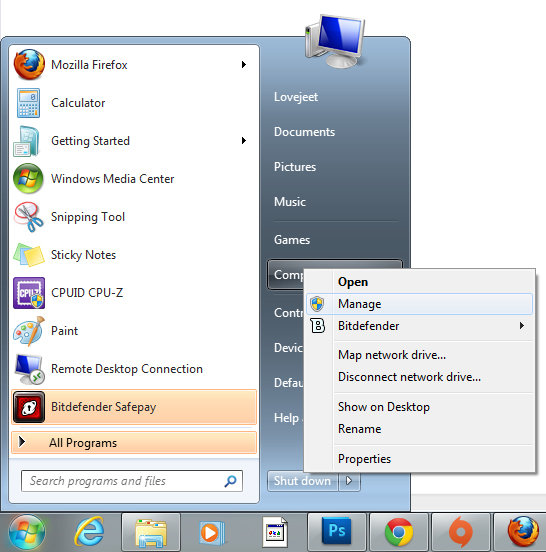The height and width of the screenshot is (552, 546).
Task: Click the Search programs and files box
Action: pos(132,481)
